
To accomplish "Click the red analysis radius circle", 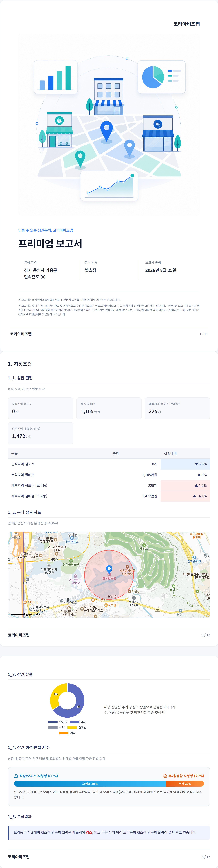I will pos(109,575).
